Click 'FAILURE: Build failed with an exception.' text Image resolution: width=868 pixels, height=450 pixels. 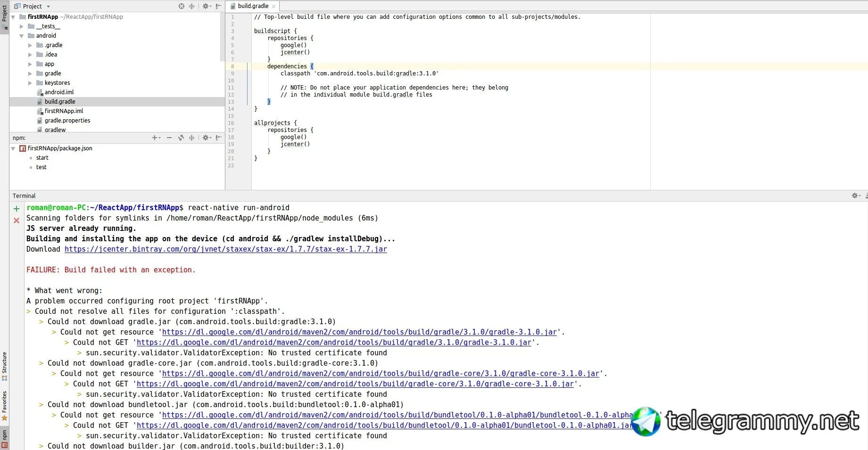point(111,270)
